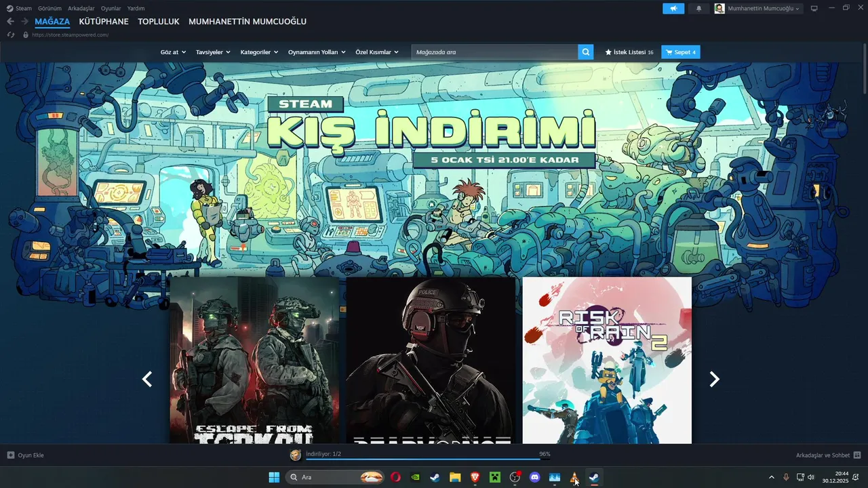868x488 pixels.
Task: Click the Arkadaşlar ve Sohbet label
Action: (823, 455)
